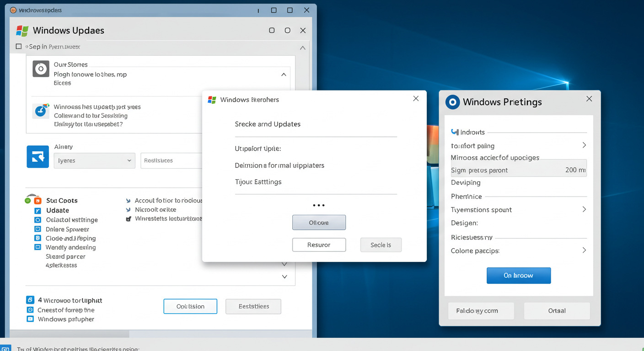Click the Steard parcer list entry
The width and height of the screenshot is (644, 351).
pos(65,256)
